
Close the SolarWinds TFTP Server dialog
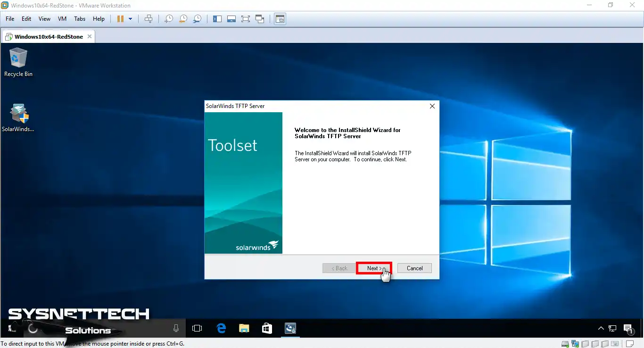coord(432,106)
